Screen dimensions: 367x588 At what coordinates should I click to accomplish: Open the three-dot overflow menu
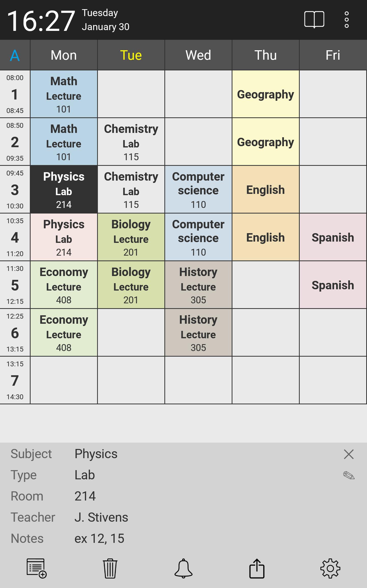tap(346, 20)
